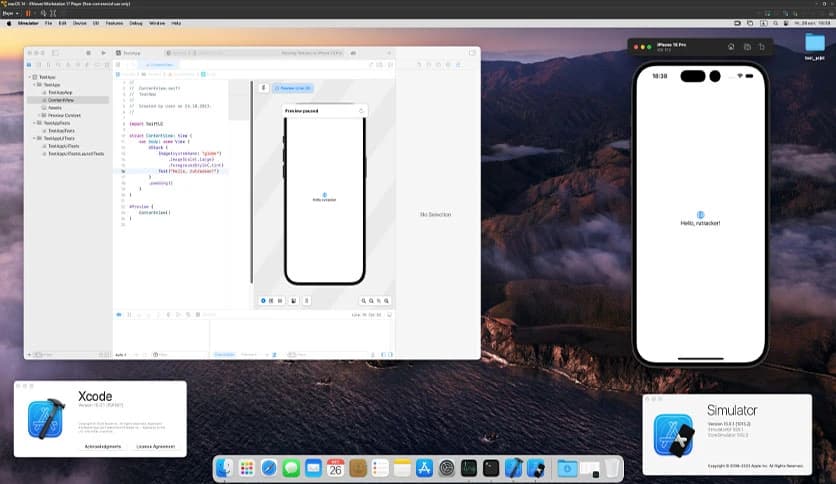The width and height of the screenshot is (836, 484).
Task: Open the Apple menu
Action: click(x=9, y=23)
